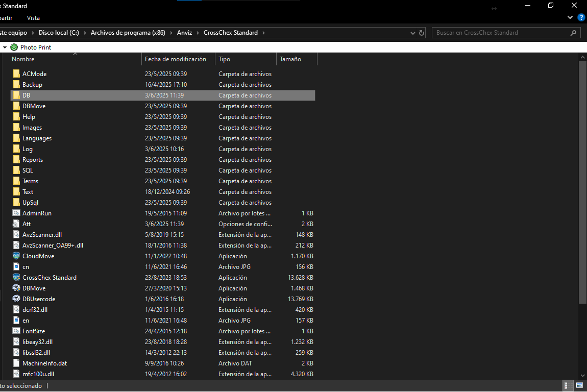Select the Images folder name

coord(32,128)
